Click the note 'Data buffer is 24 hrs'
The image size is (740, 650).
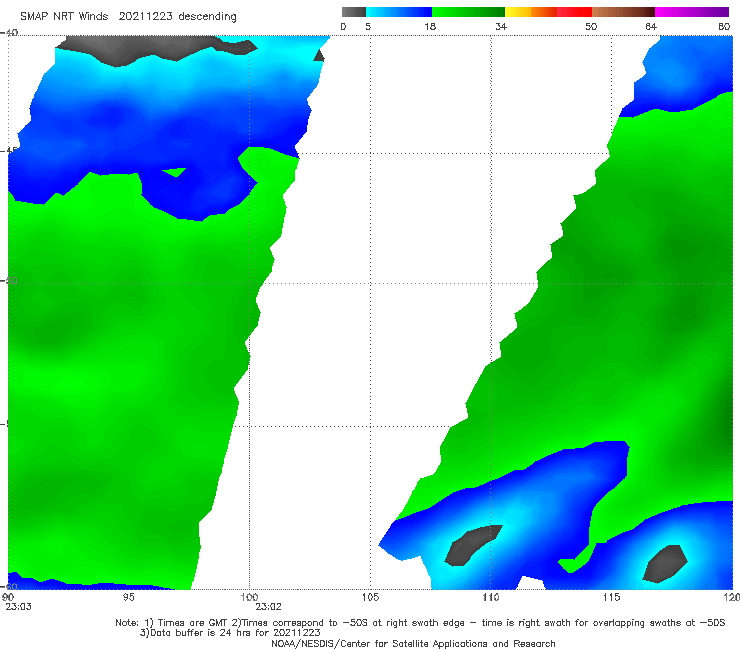202,633
